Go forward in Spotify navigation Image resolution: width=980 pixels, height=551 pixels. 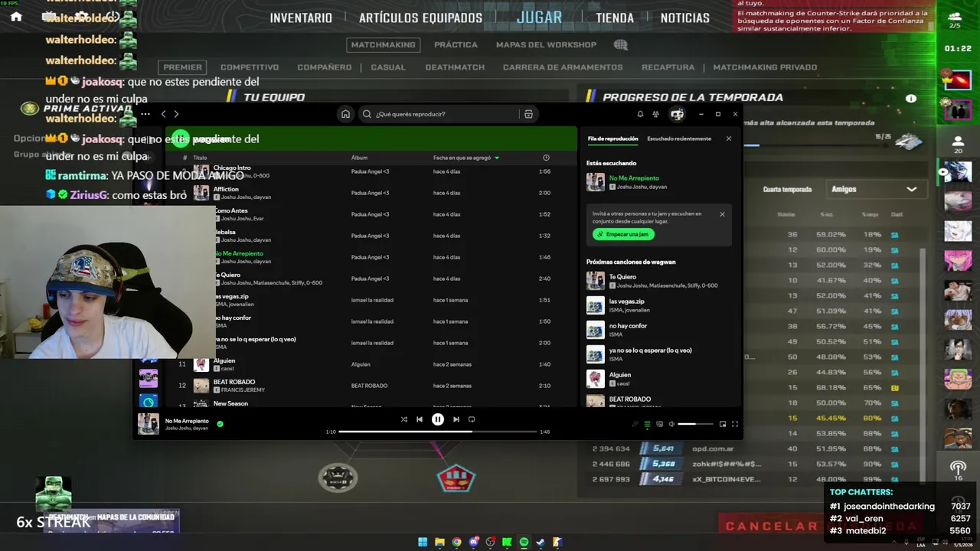tap(176, 114)
